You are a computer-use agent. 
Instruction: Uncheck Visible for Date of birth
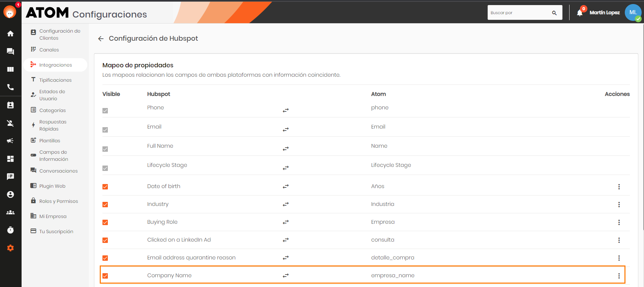pyautogui.click(x=105, y=187)
